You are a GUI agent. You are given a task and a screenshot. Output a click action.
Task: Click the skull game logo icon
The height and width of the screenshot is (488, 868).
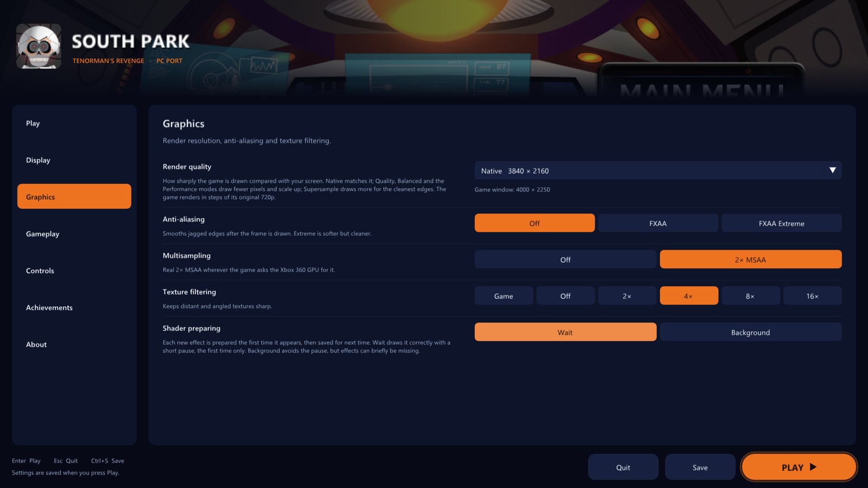pos(39,46)
